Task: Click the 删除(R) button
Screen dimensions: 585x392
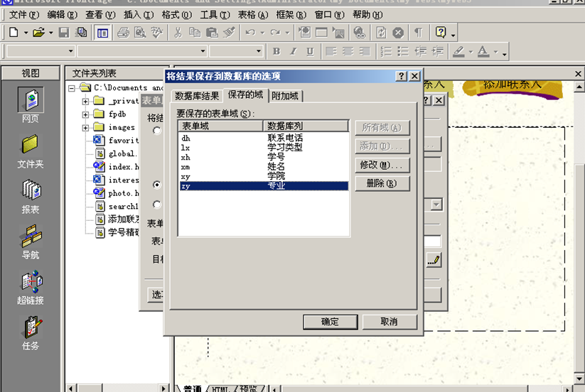Action: pos(382,183)
